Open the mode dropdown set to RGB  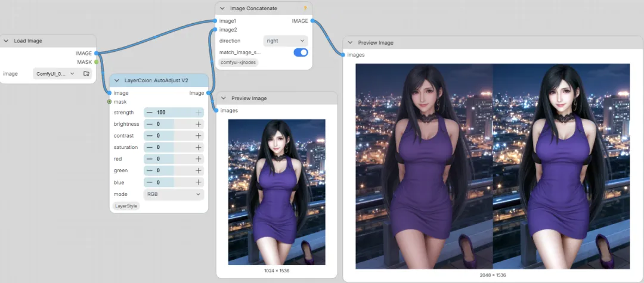click(174, 194)
